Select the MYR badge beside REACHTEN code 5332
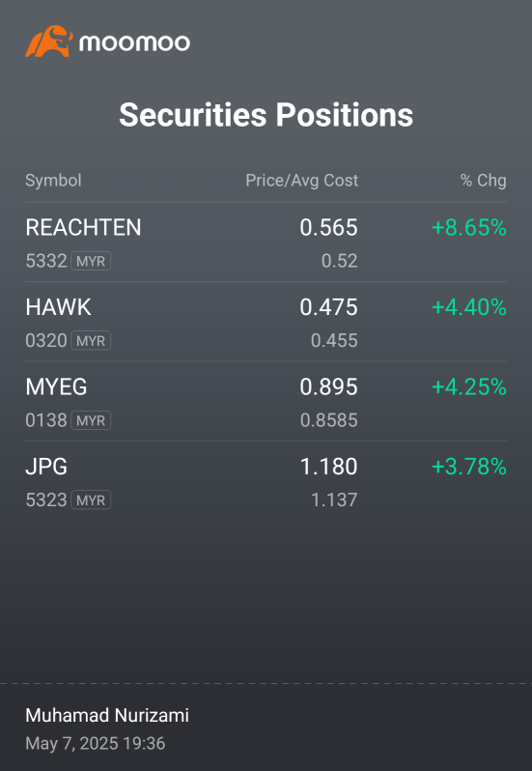532x771 pixels. pos(91,261)
